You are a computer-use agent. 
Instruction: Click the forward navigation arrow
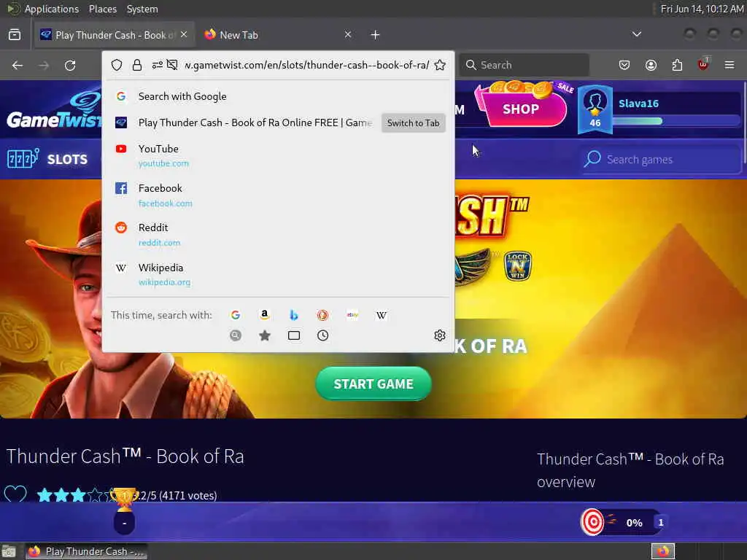(44, 65)
